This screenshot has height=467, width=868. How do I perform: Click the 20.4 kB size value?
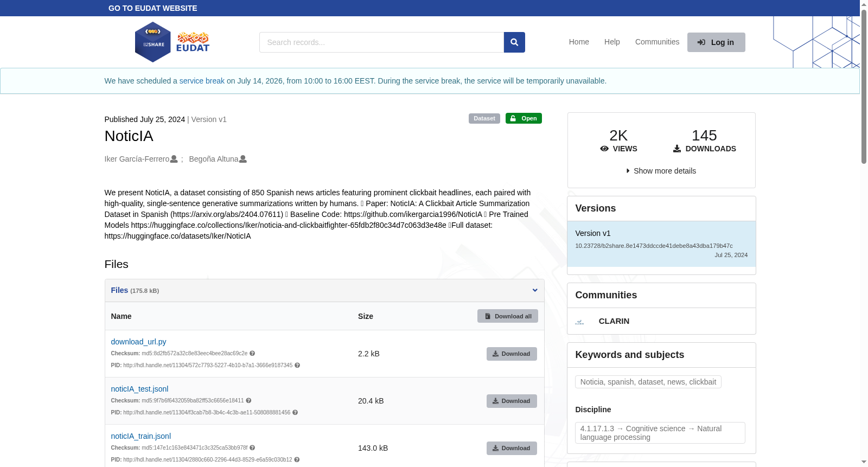[371, 401]
